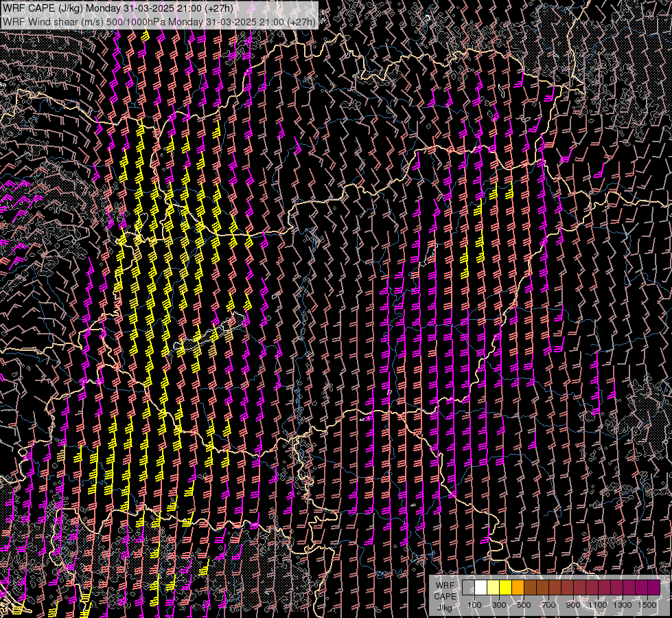Click the '1300' legend value
The height and width of the screenshot is (618, 672).
623,605
